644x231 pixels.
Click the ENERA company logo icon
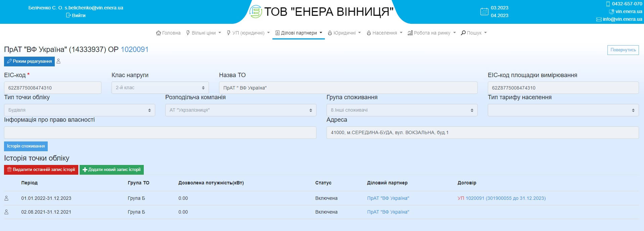click(256, 12)
